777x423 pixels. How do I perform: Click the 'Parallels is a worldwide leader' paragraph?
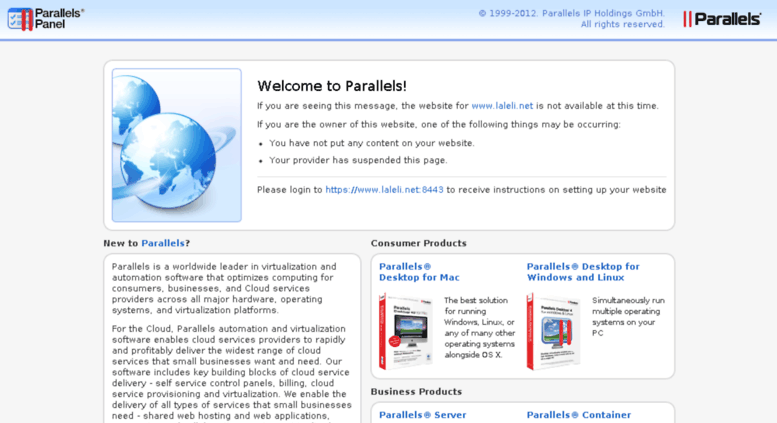tap(224, 288)
